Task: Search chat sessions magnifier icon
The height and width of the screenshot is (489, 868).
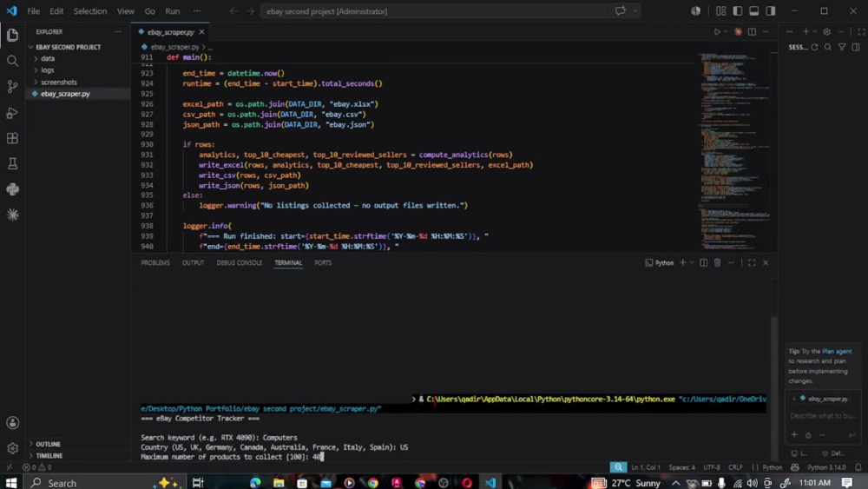Action: [x=828, y=48]
